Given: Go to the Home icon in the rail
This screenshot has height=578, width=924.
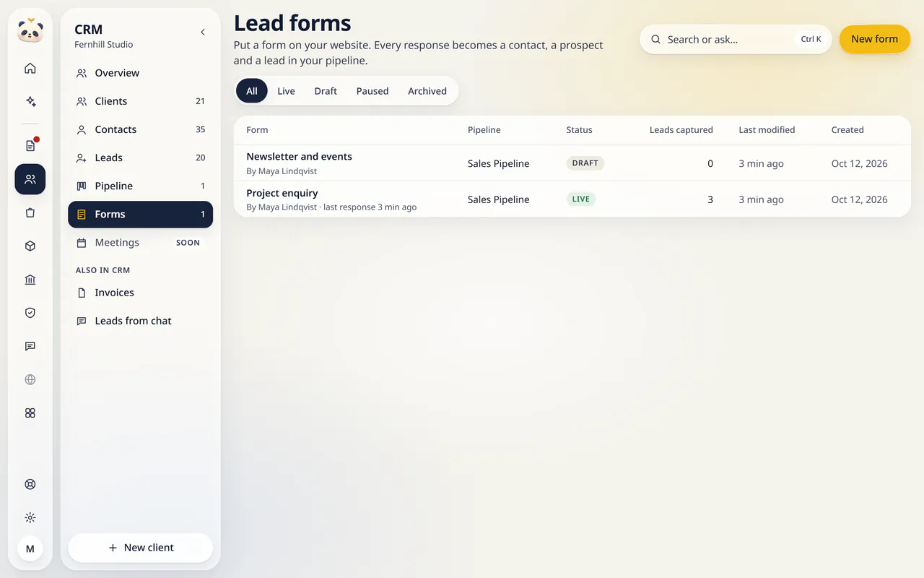Looking at the screenshot, I should (x=30, y=69).
